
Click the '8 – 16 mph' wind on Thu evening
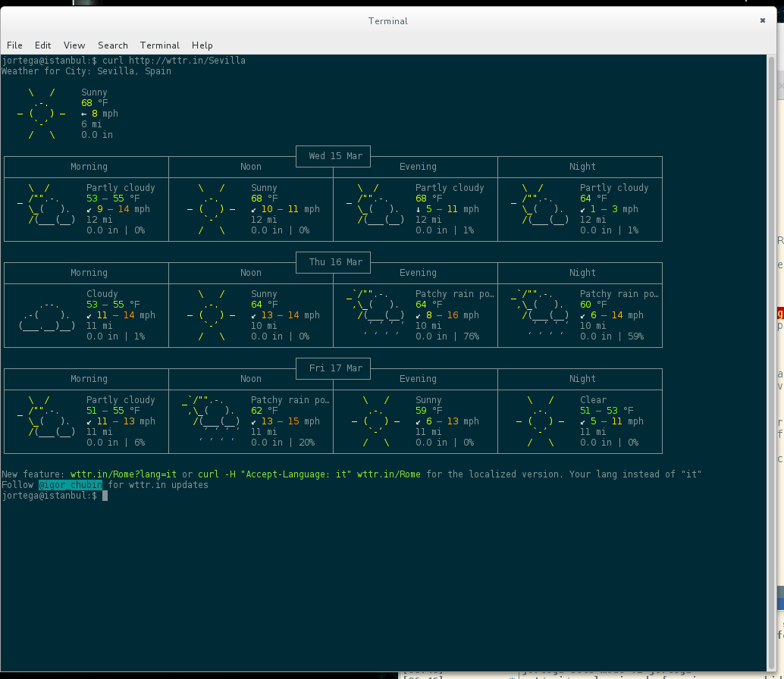[x=453, y=315]
